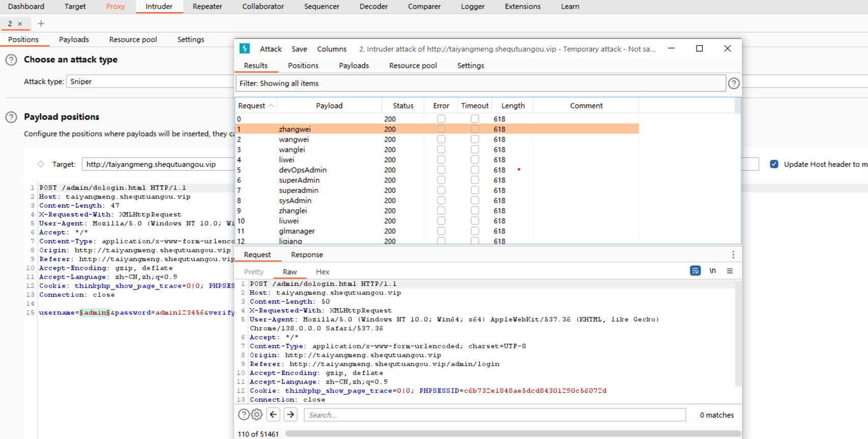Open the Extensions tab
868x439 pixels.
[522, 7]
